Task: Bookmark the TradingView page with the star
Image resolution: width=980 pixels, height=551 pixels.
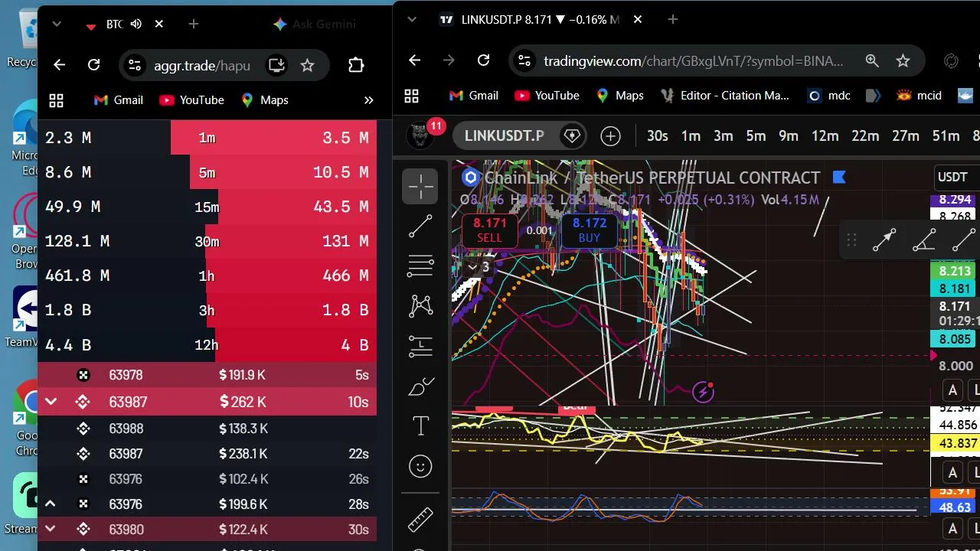Action: tap(903, 60)
